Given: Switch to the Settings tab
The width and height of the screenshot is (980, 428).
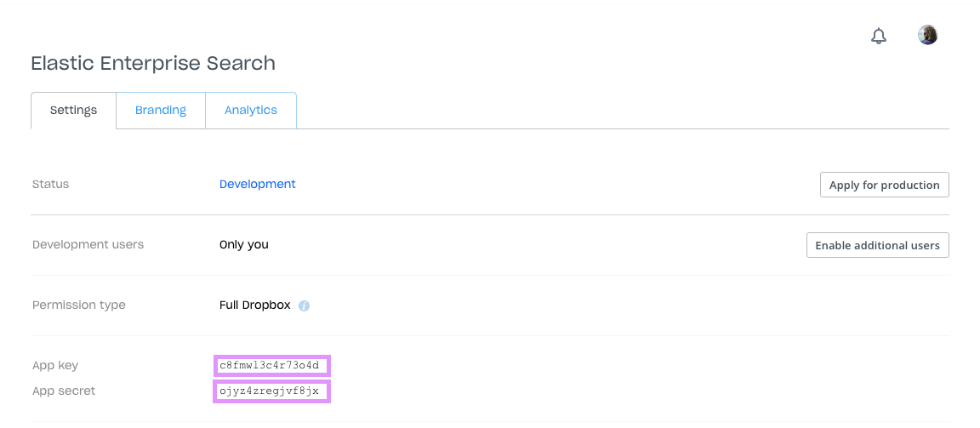Looking at the screenshot, I should (73, 111).
